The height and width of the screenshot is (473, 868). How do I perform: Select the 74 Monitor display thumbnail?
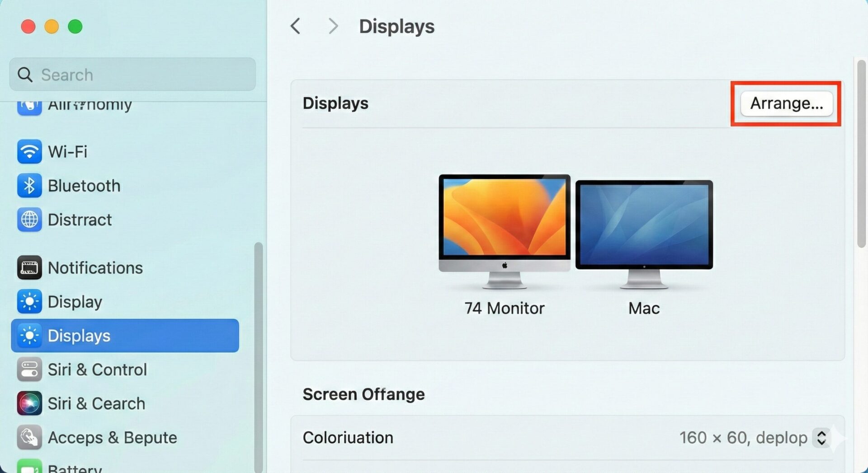[x=504, y=230]
